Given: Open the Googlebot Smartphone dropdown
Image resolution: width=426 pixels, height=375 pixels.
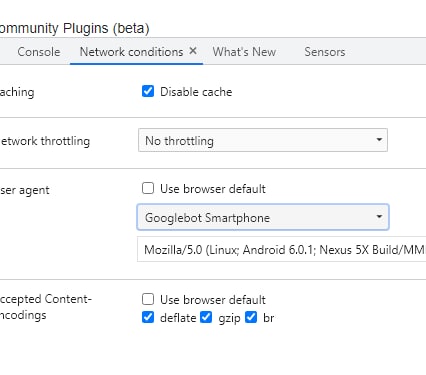Looking at the screenshot, I should 263,217.
